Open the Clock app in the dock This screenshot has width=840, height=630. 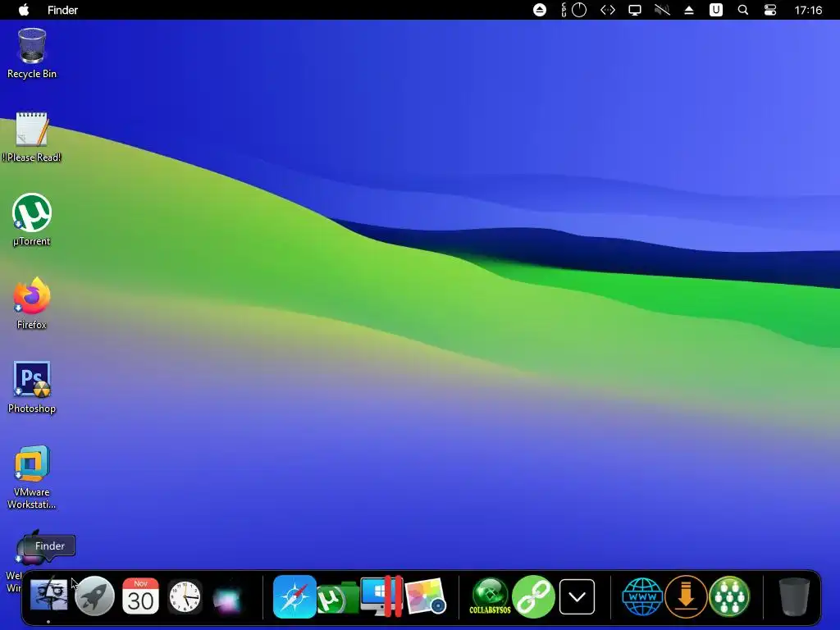[x=185, y=596]
